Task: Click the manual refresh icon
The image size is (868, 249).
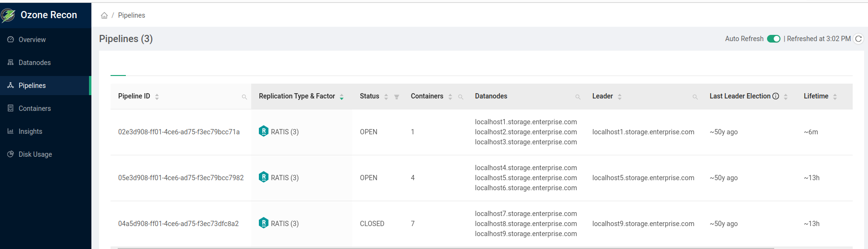Action: pyautogui.click(x=858, y=39)
